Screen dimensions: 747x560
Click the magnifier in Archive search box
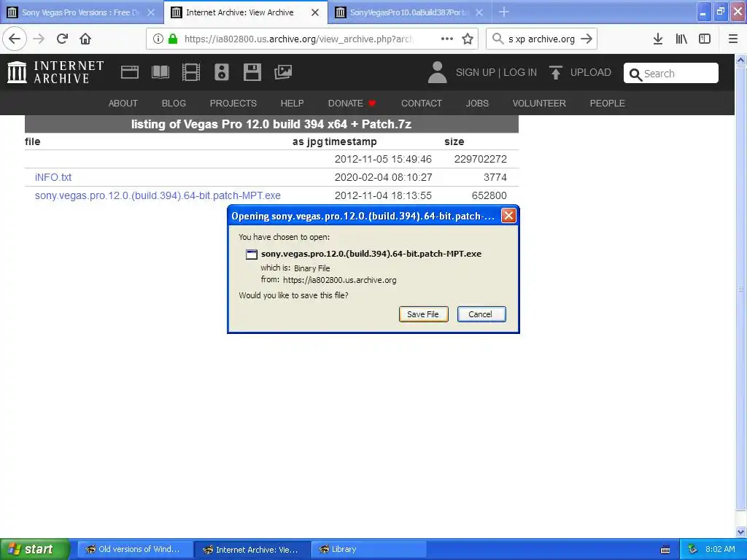(635, 74)
